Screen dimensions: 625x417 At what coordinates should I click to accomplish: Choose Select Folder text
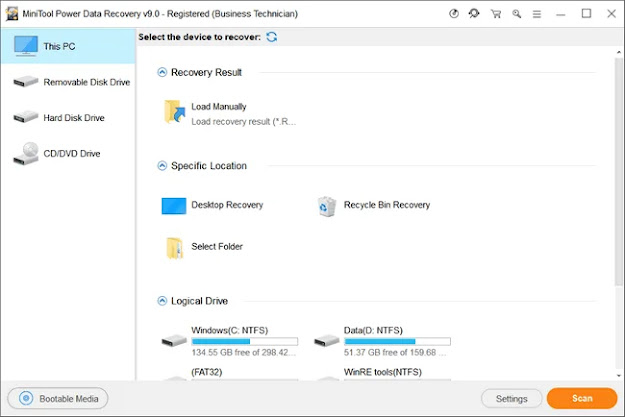click(x=217, y=246)
